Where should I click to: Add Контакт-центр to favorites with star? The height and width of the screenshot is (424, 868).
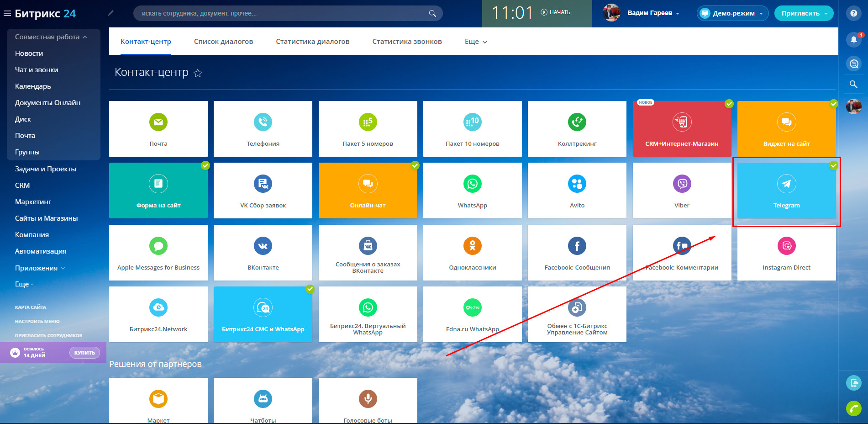point(198,73)
